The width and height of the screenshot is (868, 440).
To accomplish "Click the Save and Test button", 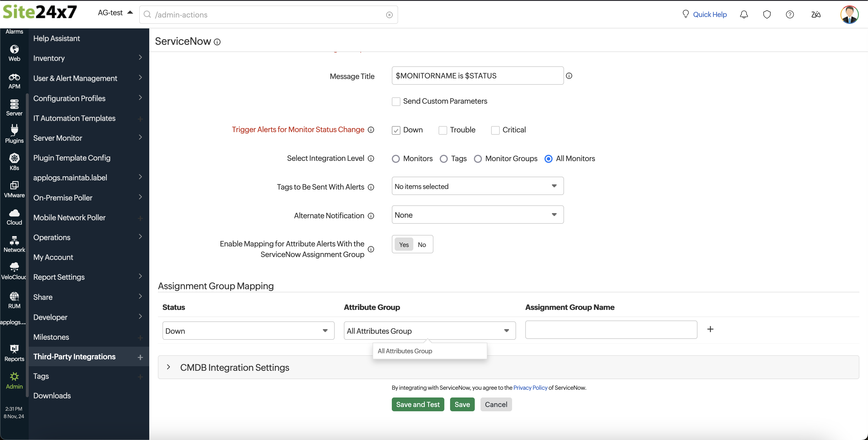I will pos(418,404).
